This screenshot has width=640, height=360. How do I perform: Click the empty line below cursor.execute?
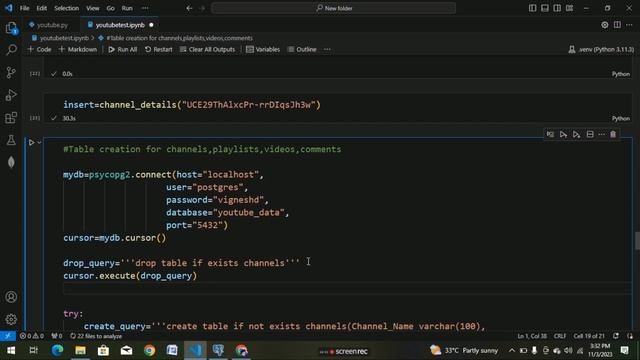pos(347,289)
